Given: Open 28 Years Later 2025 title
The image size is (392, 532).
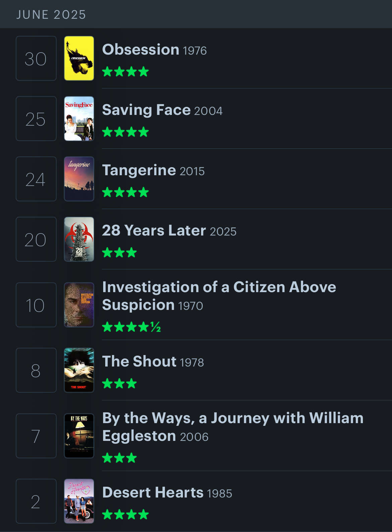Looking at the screenshot, I should [169, 231].
